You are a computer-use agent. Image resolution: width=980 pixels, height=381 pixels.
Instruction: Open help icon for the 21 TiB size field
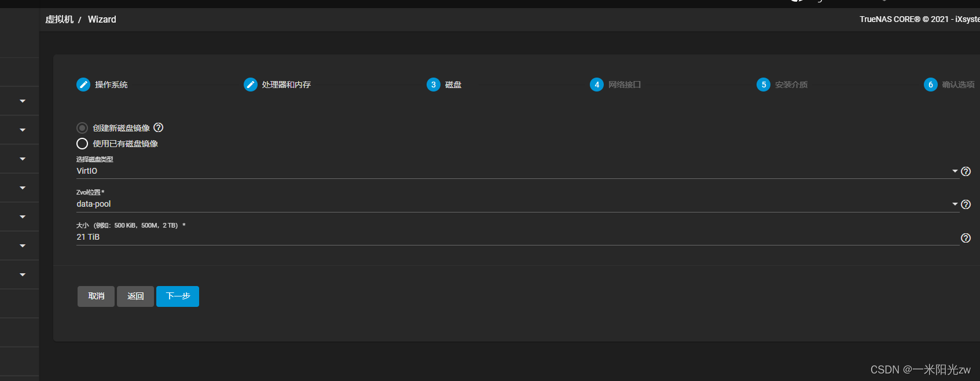click(x=966, y=238)
